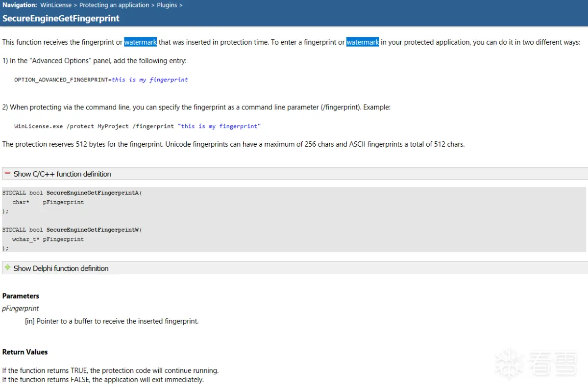
Task: Navigate to the Plugins breadcrumb section
Action: coord(167,5)
